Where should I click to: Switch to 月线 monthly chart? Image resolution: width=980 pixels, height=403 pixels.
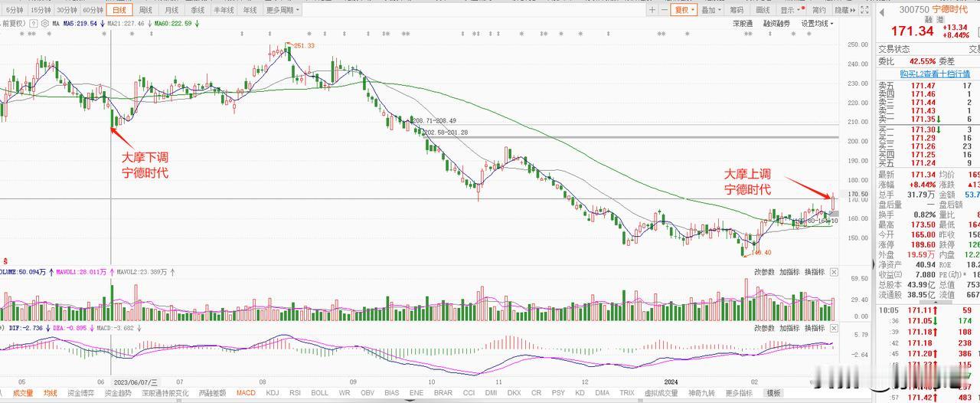(171, 10)
